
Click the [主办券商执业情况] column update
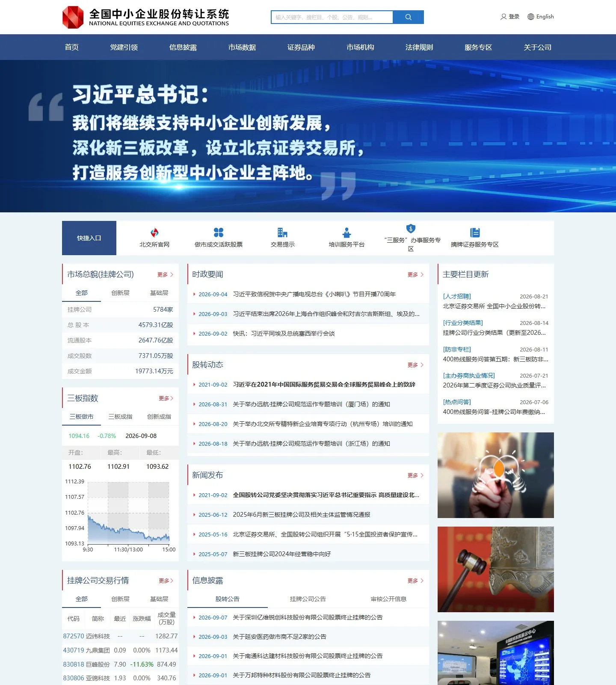pos(469,375)
